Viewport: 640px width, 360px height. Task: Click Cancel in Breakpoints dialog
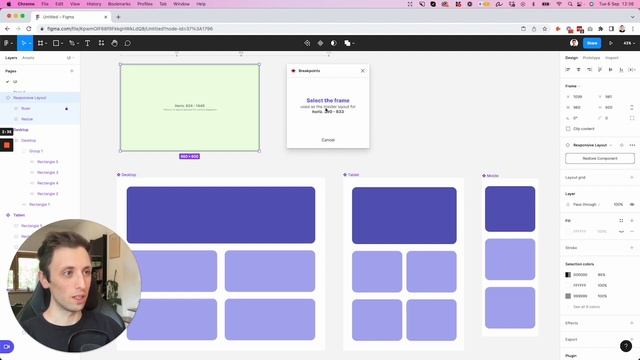click(x=328, y=140)
